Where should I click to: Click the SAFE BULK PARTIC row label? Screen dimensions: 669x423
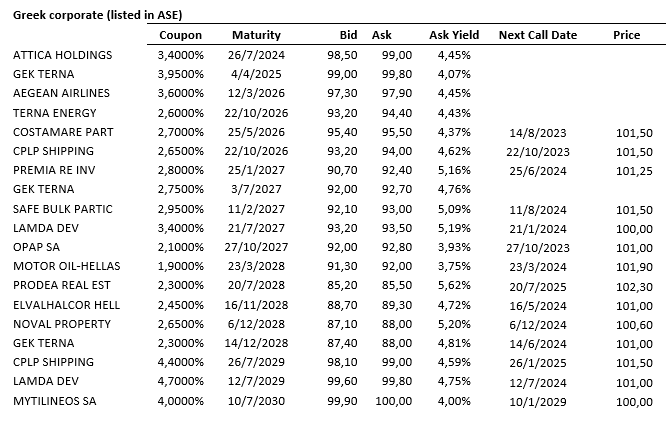62,209
